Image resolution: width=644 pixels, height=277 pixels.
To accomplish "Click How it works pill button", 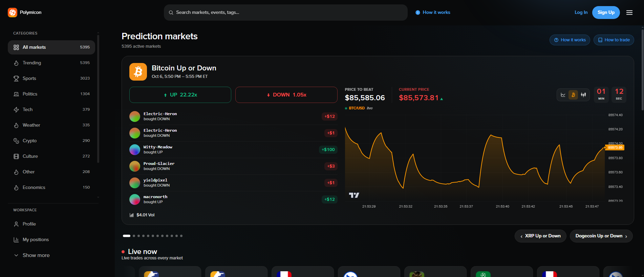I will click(570, 40).
